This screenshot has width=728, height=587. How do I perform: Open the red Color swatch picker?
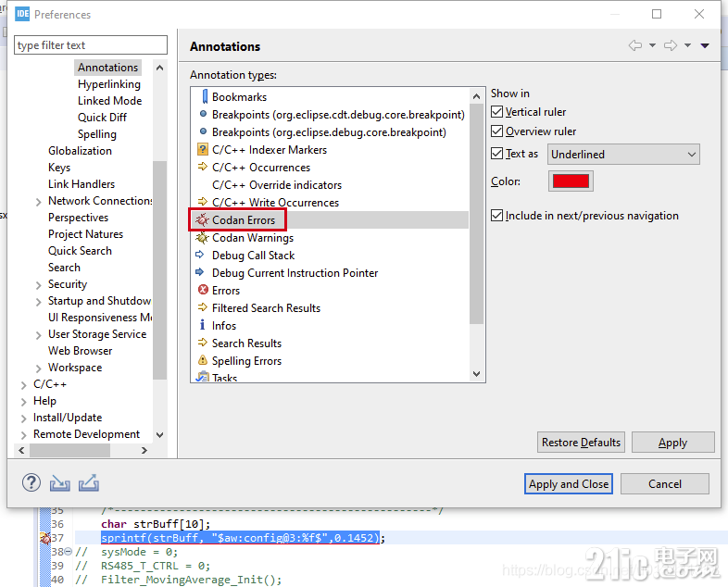571,181
